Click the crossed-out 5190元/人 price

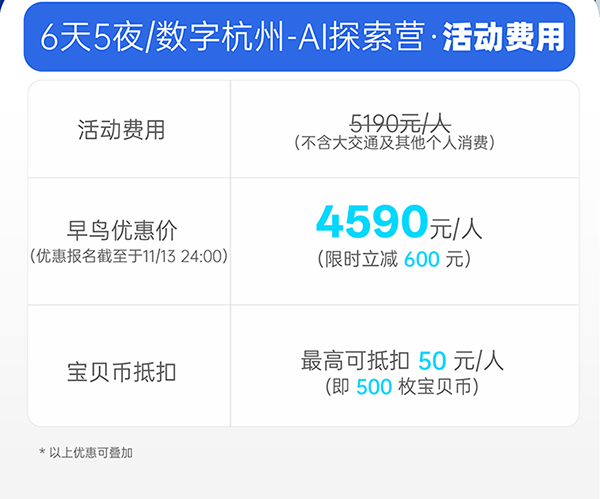click(400, 122)
